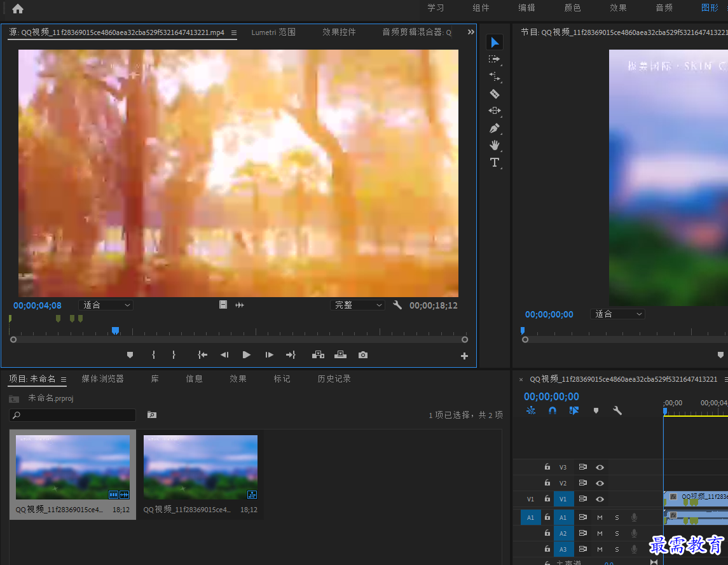Viewport: 728px width, 565px height.
Task: Toggle Linked Selection in timeline
Action: 574,411
